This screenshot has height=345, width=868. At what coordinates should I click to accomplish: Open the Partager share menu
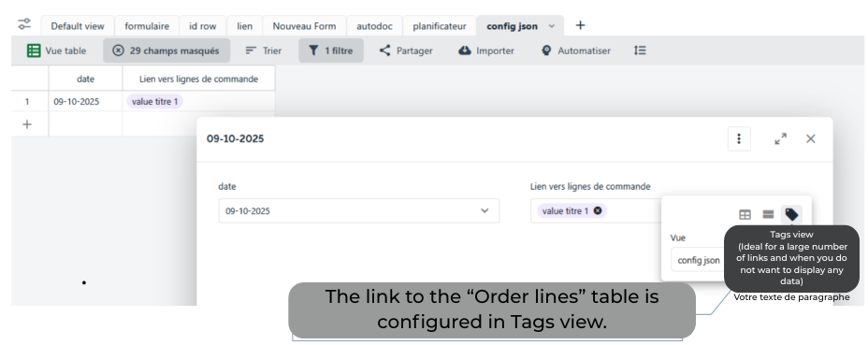pyautogui.click(x=406, y=50)
